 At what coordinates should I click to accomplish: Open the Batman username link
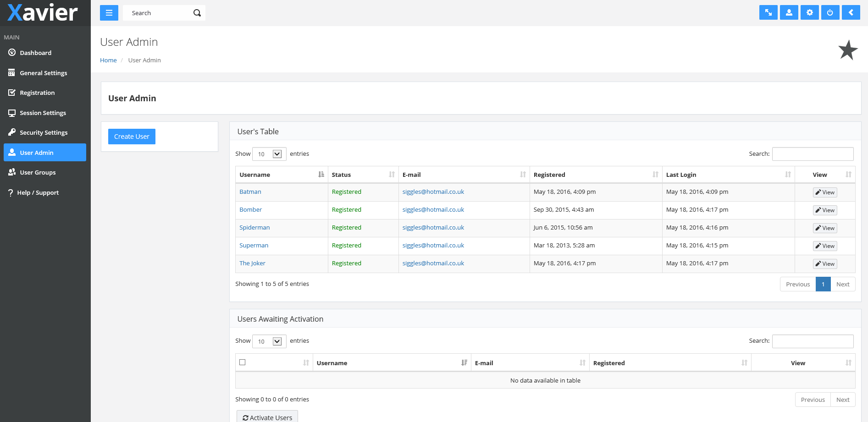(x=250, y=192)
